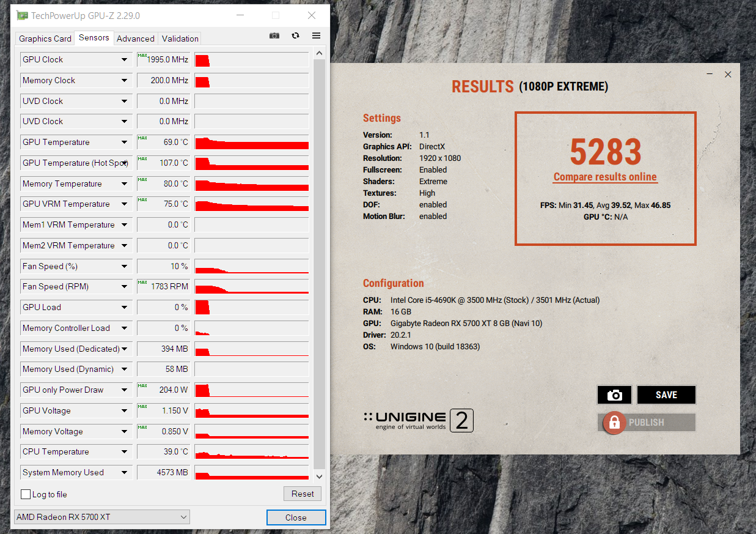Viewport: 756px width, 534px height.
Task: Open GPU VRM Temperature dropdown
Action: click(x=125, y=204)
